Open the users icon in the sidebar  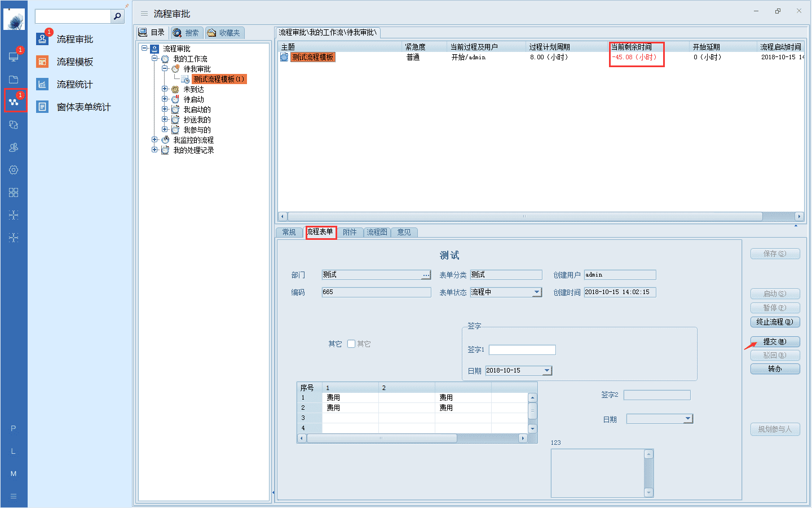[14, 147]
